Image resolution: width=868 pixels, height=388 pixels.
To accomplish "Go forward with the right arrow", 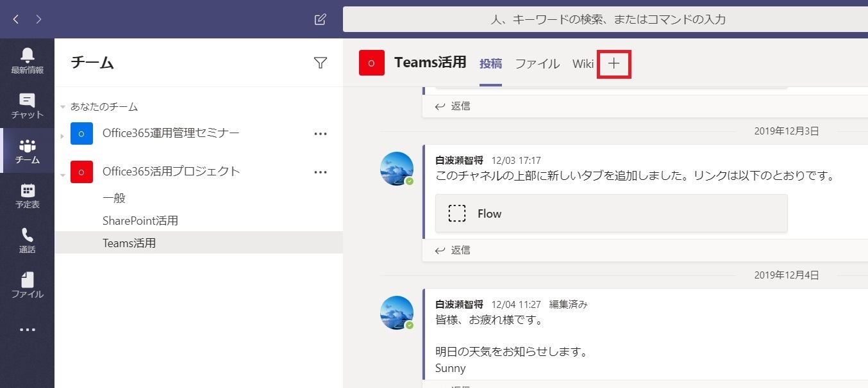I will click(x=38, y=19).
